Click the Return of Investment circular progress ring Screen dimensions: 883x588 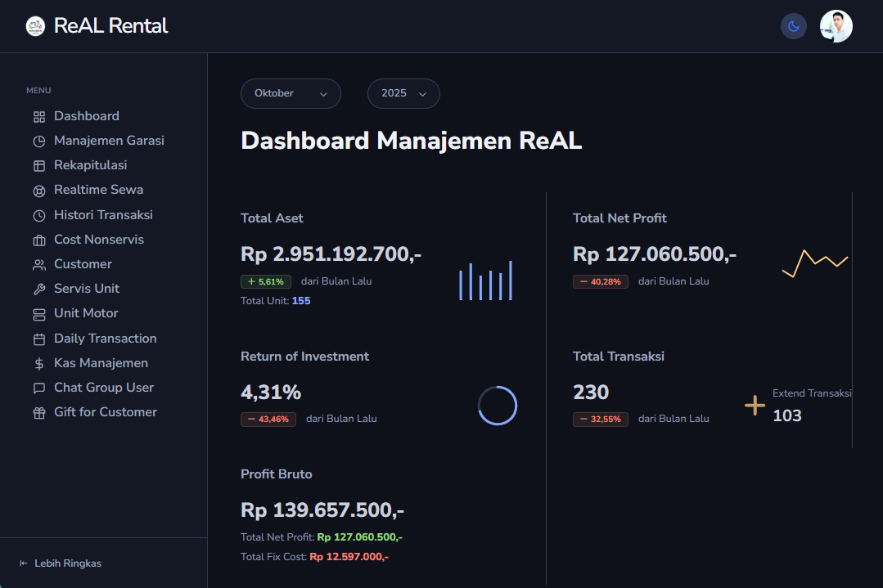coord(498,406)
